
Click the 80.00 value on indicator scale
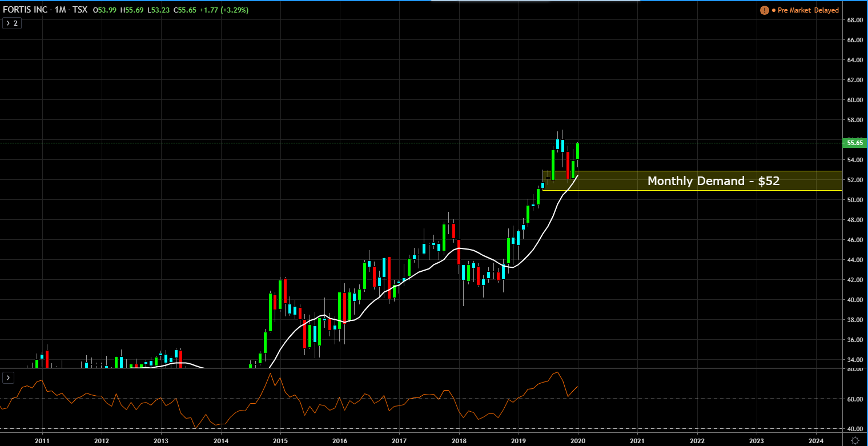click(855, 370)
